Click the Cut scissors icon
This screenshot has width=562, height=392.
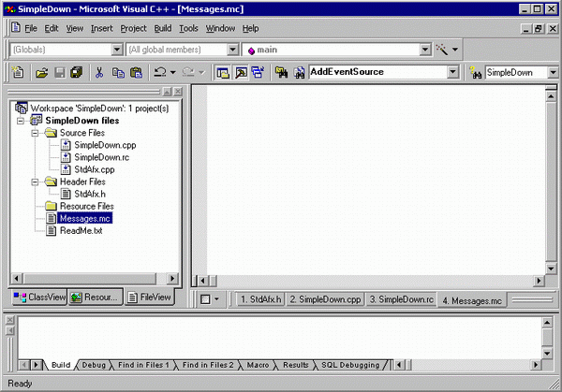point(99,73)
